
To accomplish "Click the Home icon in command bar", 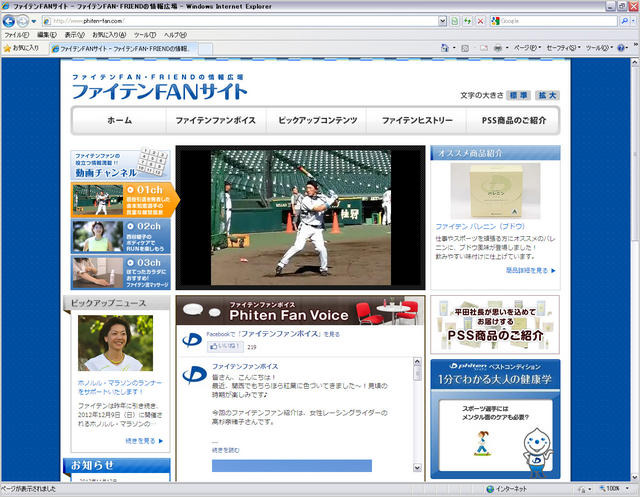I will pyautogui.click(x=444, y=48).
